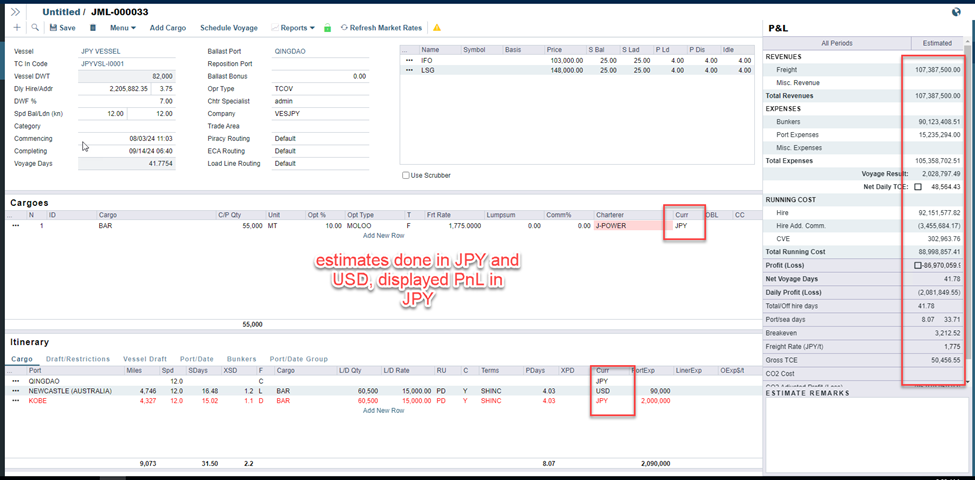Click the P&L panel vertical scrollbar
This screenshot has height=480, width=975.
967,200
